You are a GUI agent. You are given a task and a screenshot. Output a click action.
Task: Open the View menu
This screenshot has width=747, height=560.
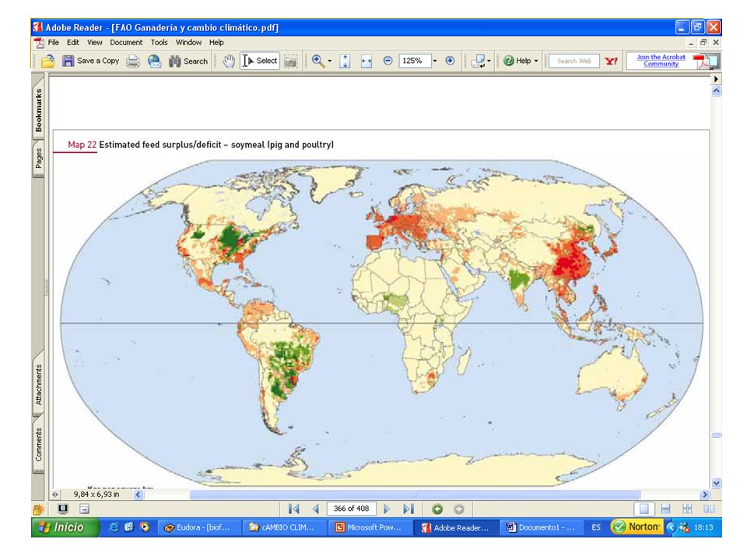tap(94, 42)
